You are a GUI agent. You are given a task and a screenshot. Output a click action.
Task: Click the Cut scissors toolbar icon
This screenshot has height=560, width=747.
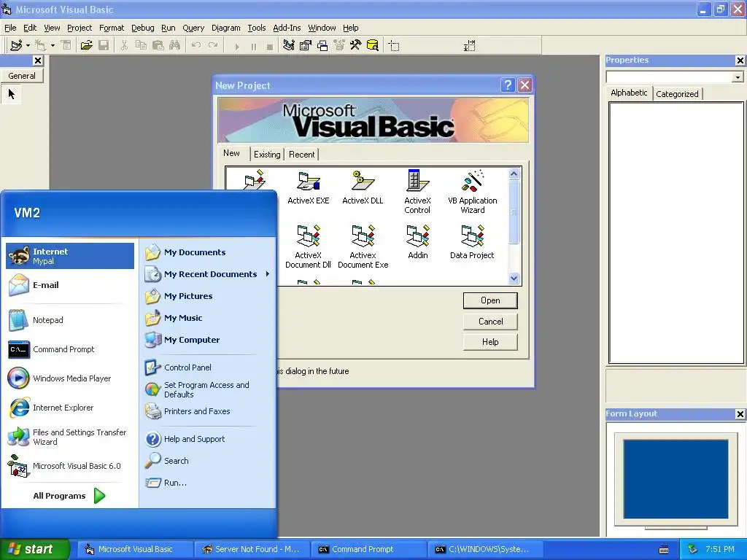click(x=124, y=45)
